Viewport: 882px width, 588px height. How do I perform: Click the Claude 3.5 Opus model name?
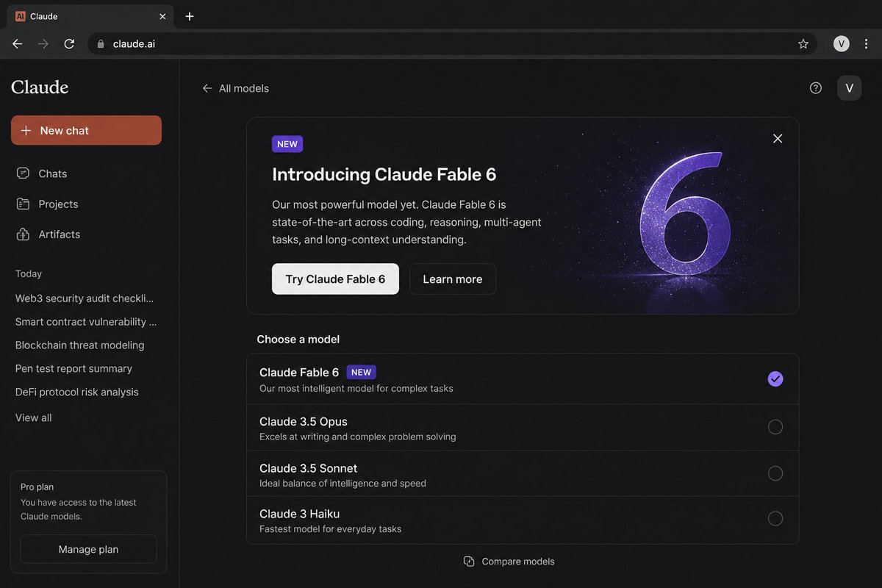pyautogui.click(x=304, y=422)
